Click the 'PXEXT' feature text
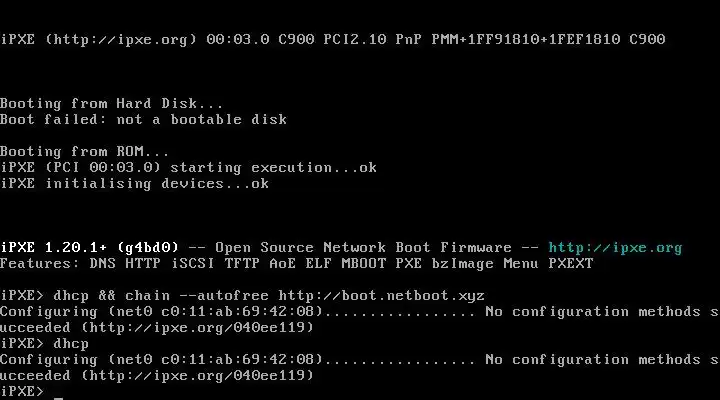 (571, 264)
